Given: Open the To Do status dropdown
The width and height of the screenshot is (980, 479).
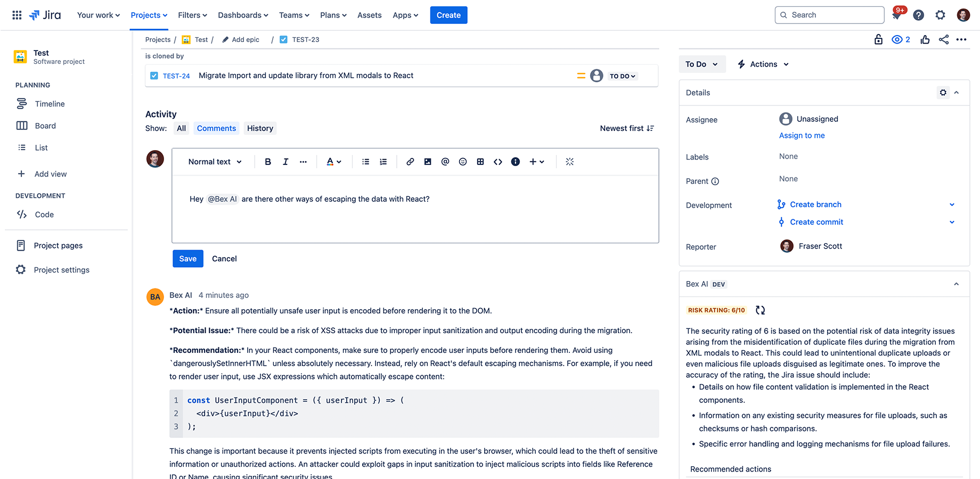Looking at the screenshot, I should (702, 64).
